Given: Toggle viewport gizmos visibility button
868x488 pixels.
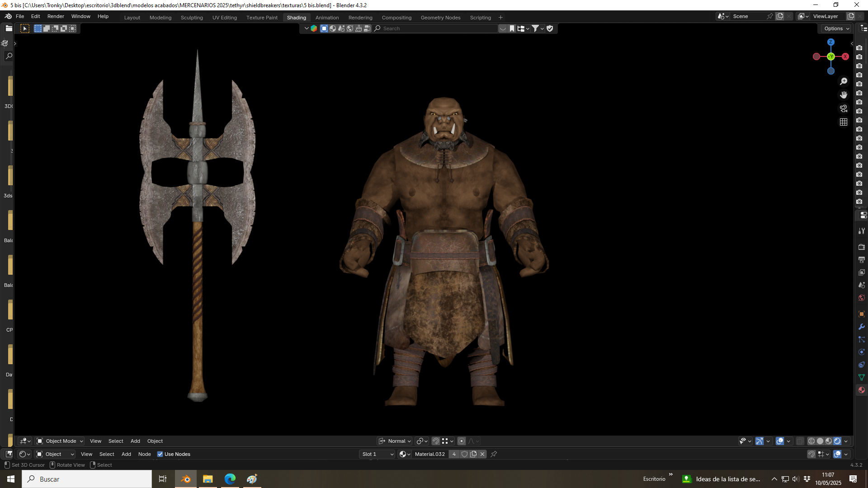Looking at the screenshot, I should tap(759, 441).
